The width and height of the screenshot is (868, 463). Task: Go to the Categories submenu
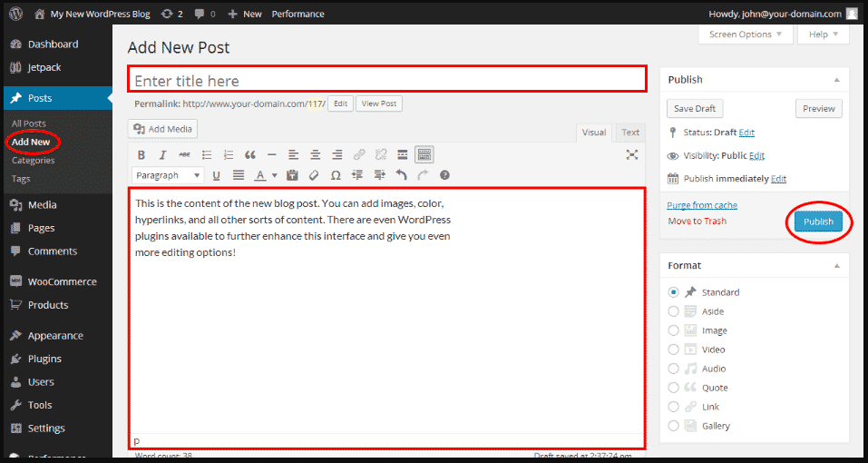(34, 161)
